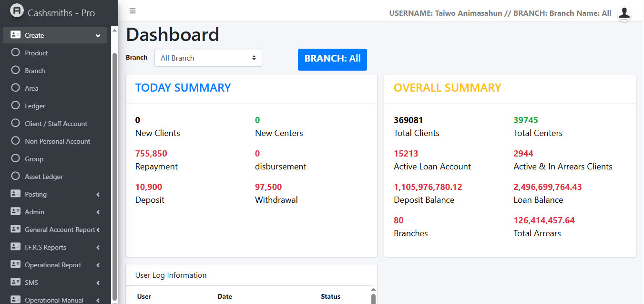Screen dimensions: 644x304
Task: Click the BRANCH: All blue button
Action: pyautogui.click(x=332, y=59)
